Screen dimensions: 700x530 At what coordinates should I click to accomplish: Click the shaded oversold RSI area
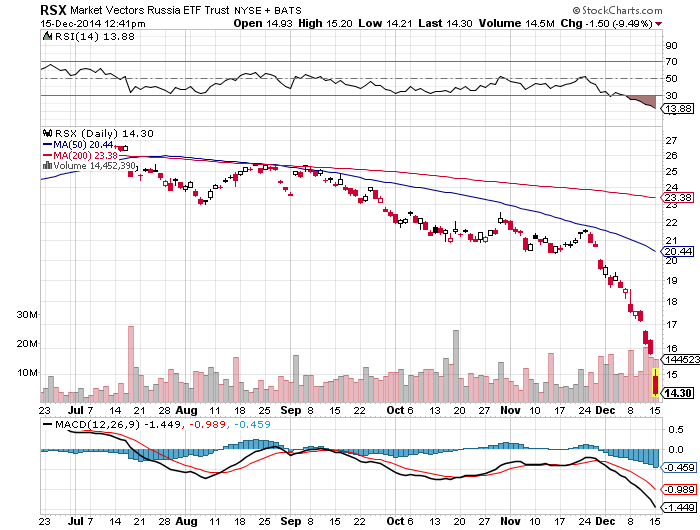[x=640, y=99]
